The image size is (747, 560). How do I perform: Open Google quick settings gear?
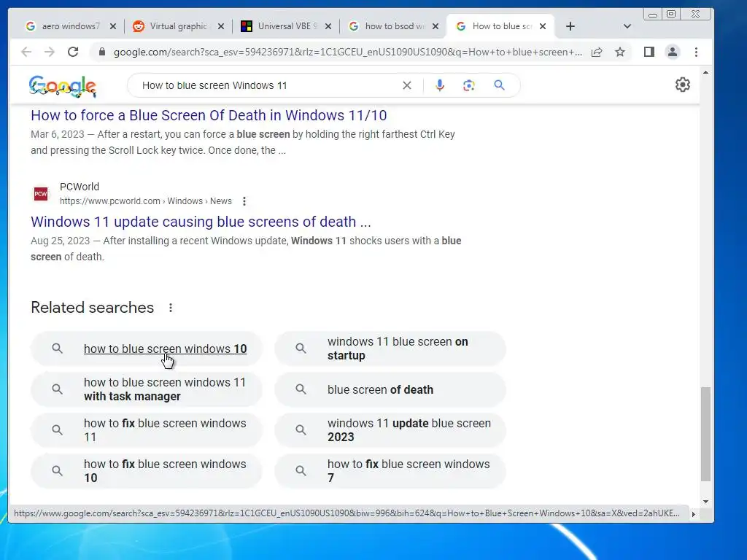click(683, 85)
